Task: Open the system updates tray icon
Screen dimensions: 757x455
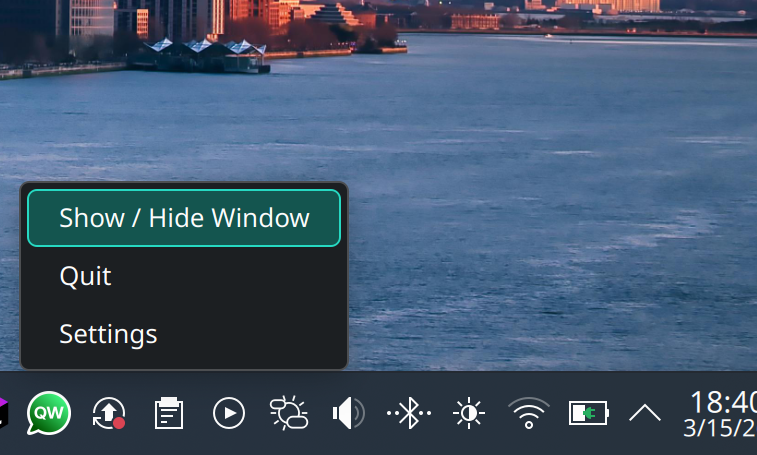Action: 109,413
